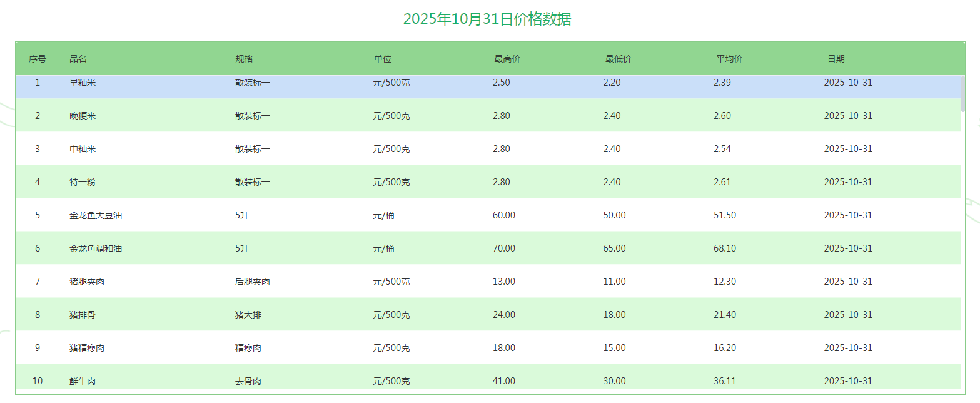Click the page title 2025年10月31日价格数据
Image resolution: width=980 pixels, height=403 pixels.
click(x=487, y=19)
